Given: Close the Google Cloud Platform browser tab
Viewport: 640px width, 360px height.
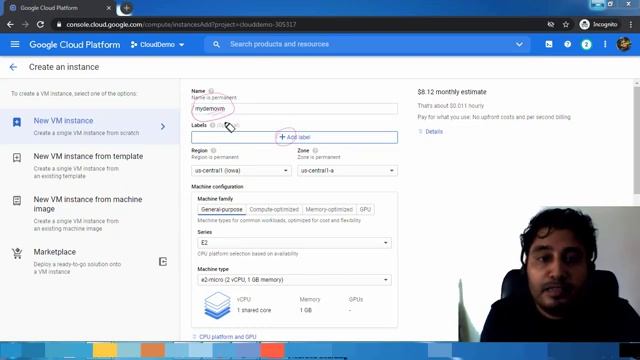Looking at the screenshot, I should 109,8.
